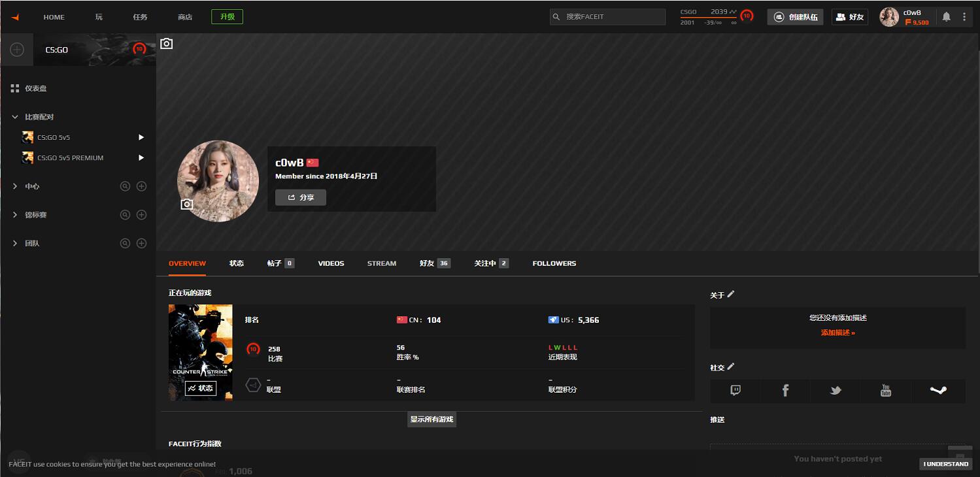Open the 关注中 tab
The image size is (980, 477).
tap(491, 263)
